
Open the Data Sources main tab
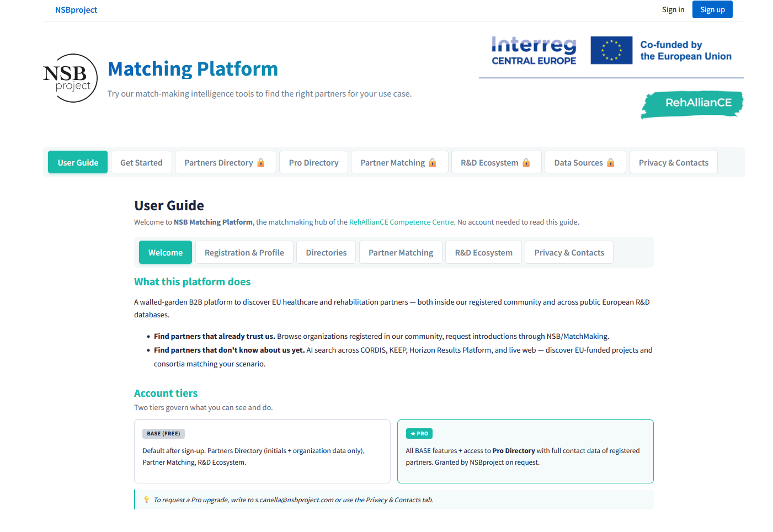click(x=585, y=162)
